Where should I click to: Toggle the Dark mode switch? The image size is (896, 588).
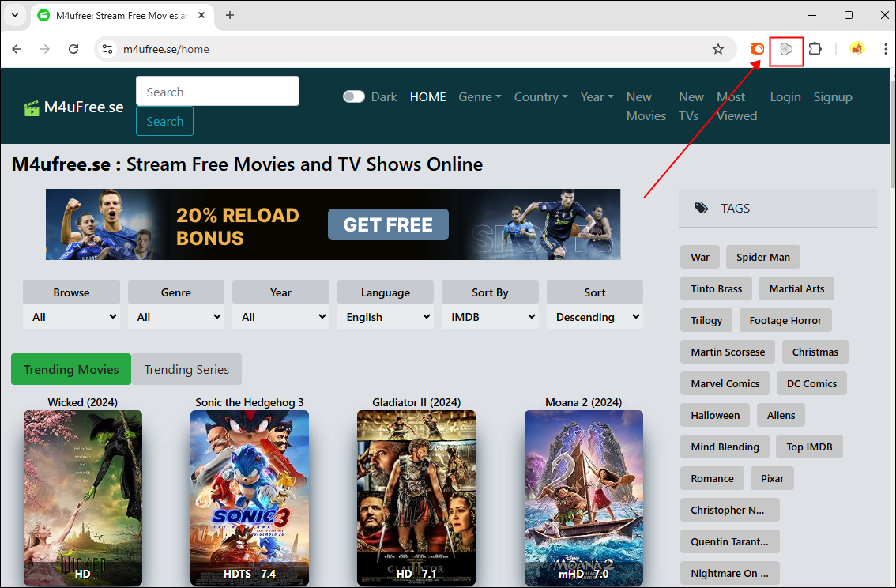(353, 96)
